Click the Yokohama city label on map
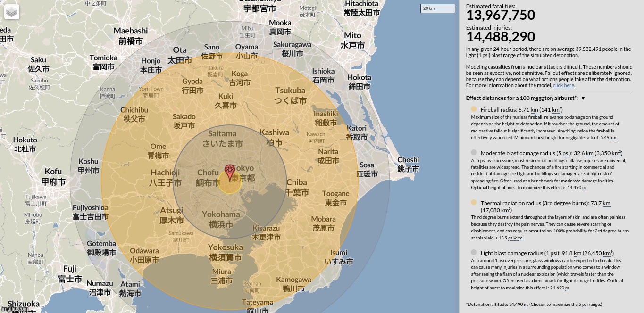The height and width of the screenshot is (313, 644). [x=221, y=219]
